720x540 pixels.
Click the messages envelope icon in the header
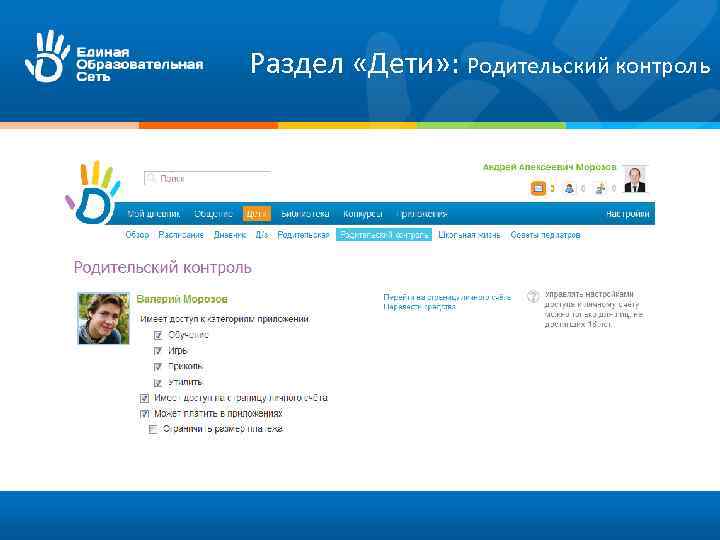click(x=538, y=188)
